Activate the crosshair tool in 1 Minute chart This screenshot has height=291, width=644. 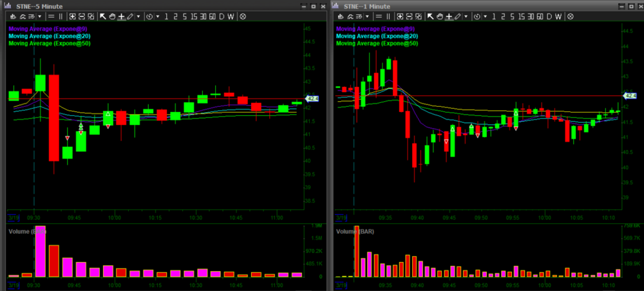coord(450,16)
